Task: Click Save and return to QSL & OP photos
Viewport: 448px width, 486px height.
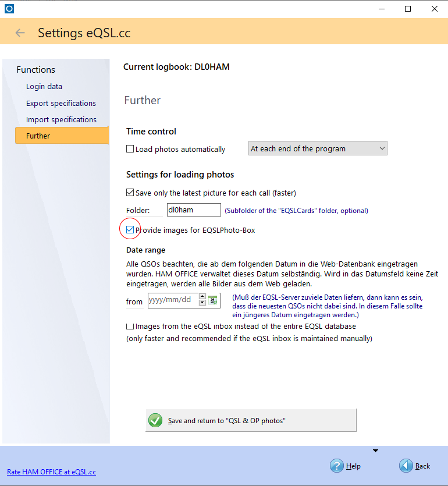Action: (251, 420)
